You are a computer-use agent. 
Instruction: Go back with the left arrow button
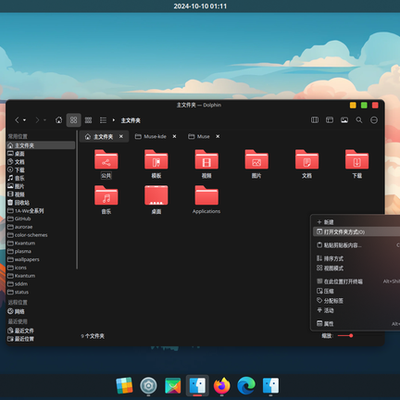tap(17, 120)
